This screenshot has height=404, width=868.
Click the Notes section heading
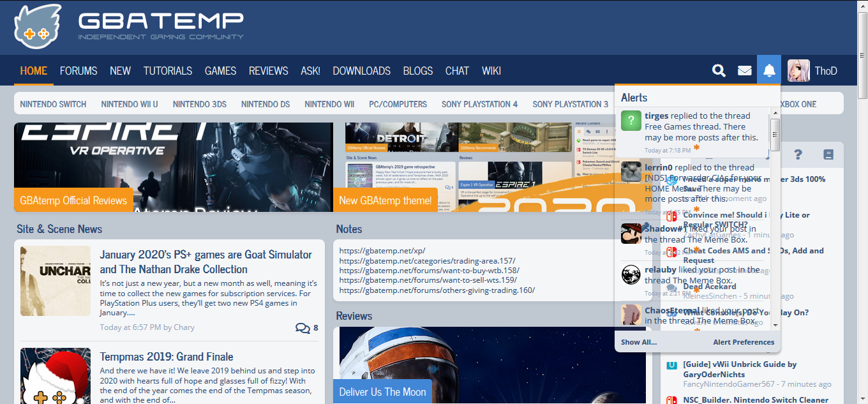[349, 229]
